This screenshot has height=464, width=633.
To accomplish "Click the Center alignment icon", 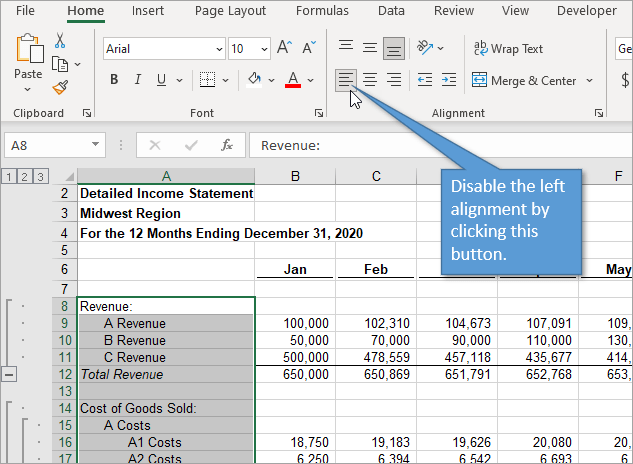I will pos(370,80).
